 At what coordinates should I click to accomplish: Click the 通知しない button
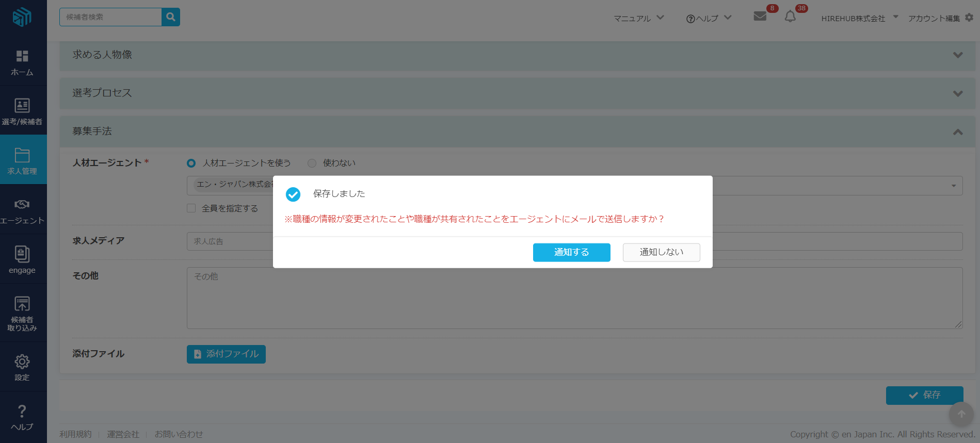661,252
